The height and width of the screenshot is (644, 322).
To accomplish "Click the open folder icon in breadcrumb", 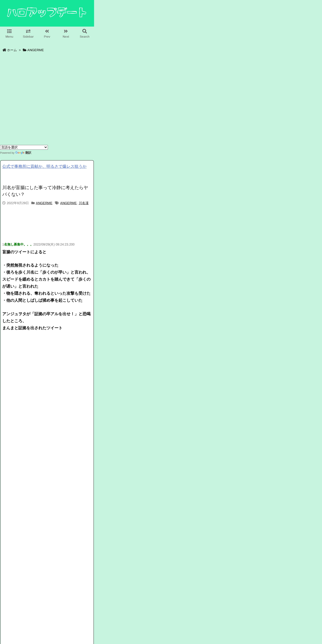I will click(x=24, y=50).
